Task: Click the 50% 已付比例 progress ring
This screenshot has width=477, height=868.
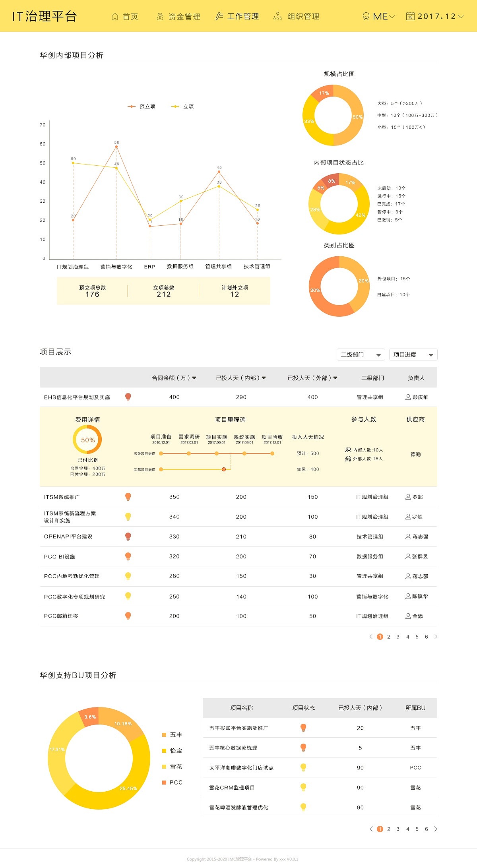Action: coord(87,440)
